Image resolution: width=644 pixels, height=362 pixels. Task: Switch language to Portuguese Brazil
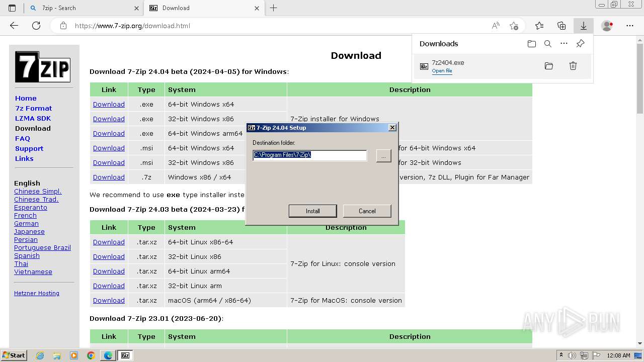tap(42, 247)
